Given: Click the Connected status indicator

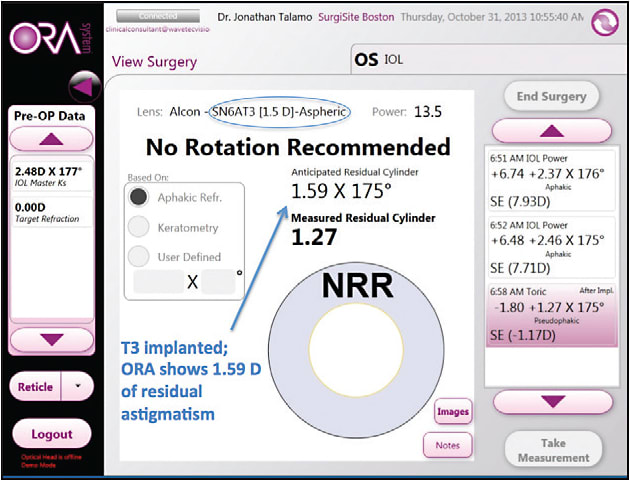Looking at the screenshot, I should [158, 16].
